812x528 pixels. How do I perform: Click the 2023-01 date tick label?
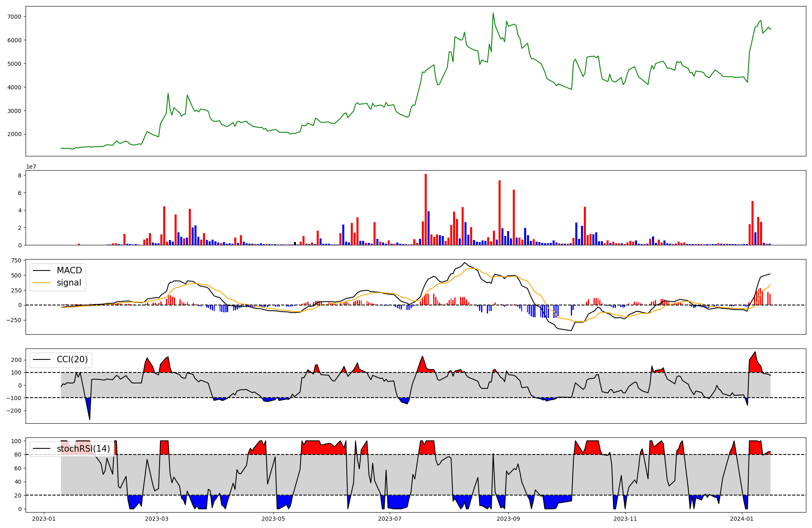pyautogui.click(x=43, y=519)
